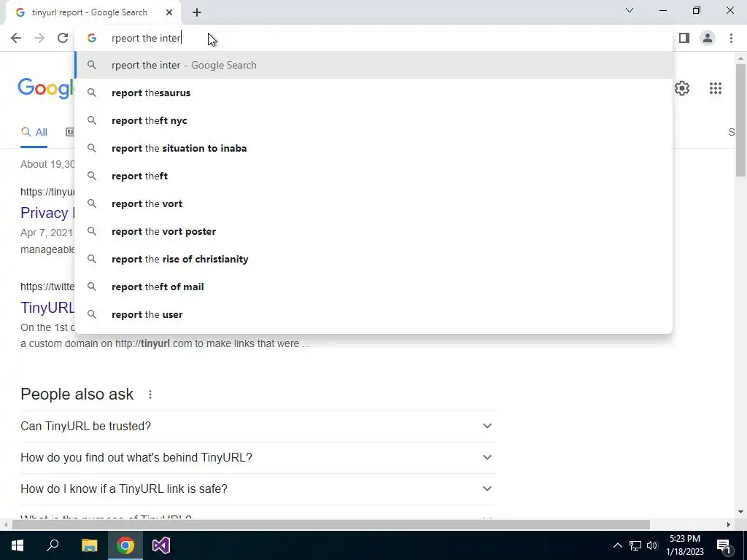Show hidden system tray icons

pos(617,545)
